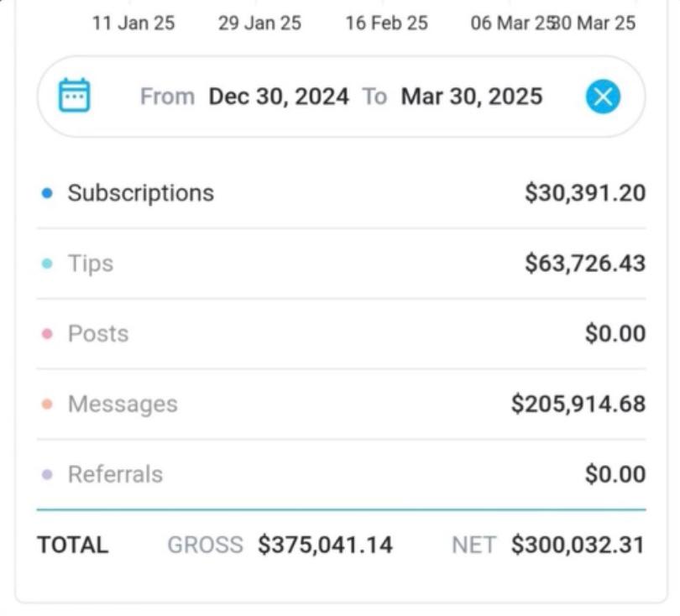
Task: Clear the date range with X icon
Action: point(602,97)
